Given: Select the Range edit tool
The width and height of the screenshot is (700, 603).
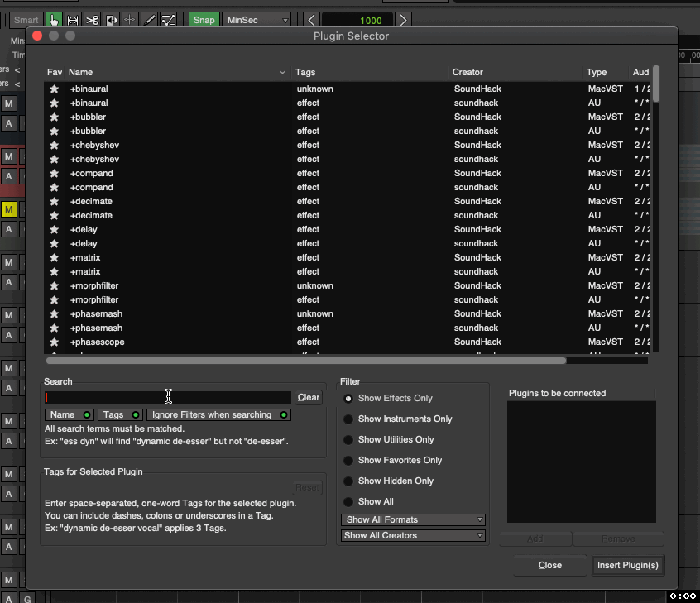Looking at the screenshot, I should pos(73,19).
